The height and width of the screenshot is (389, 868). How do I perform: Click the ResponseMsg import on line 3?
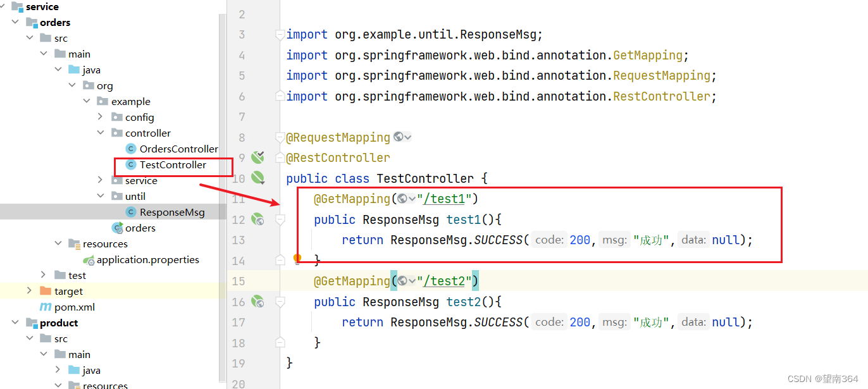pos(499,34)
